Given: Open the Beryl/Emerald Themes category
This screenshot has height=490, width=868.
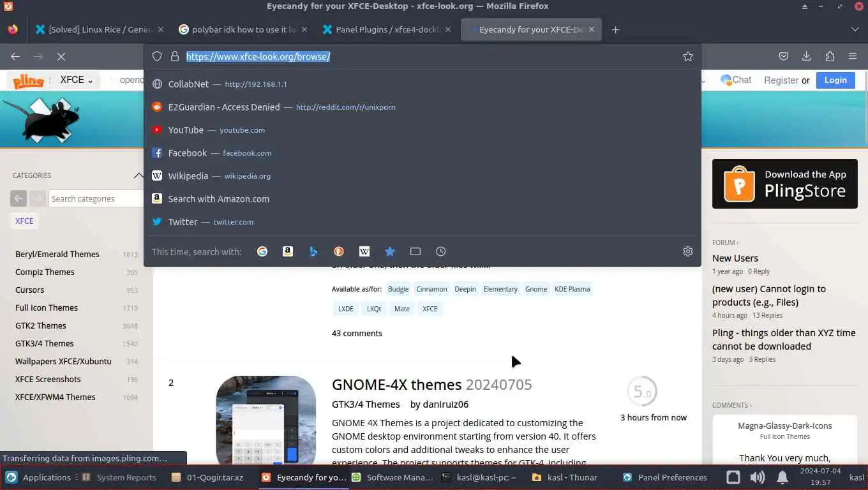Looking at the screenshot, I should [x=57, y=254].
